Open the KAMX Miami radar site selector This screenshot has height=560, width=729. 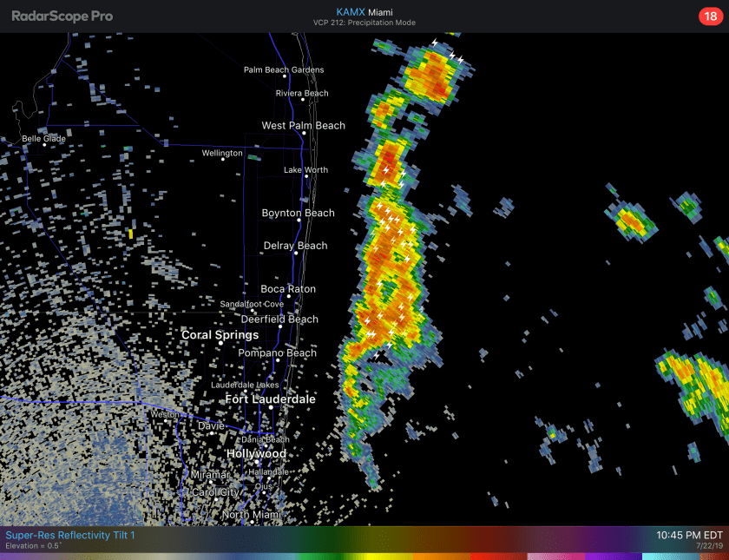click(364, 11)
